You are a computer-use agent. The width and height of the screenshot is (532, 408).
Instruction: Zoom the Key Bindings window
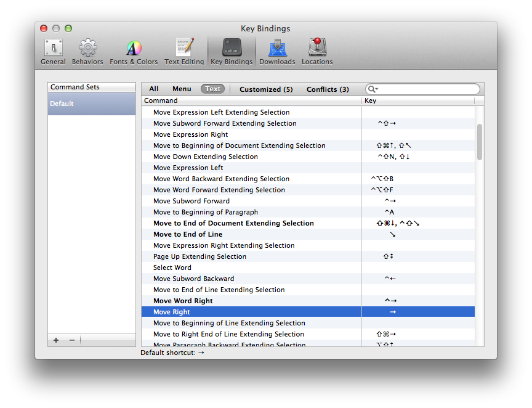68,28
